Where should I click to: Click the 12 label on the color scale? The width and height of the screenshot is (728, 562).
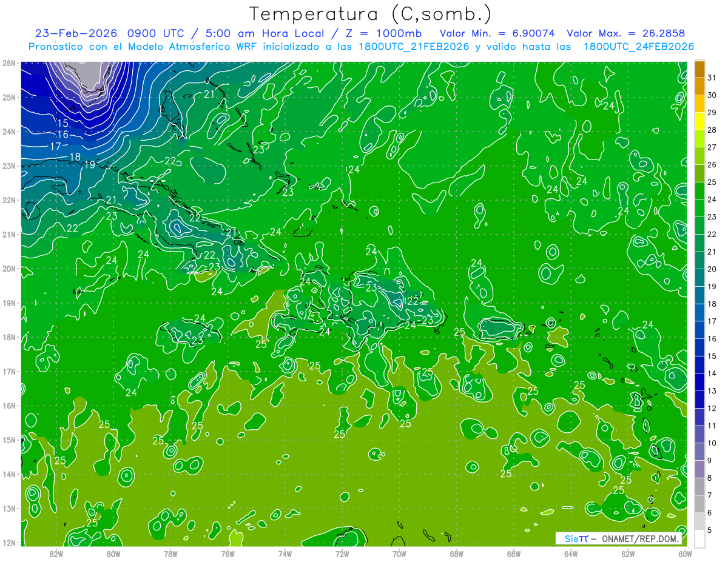pyautogui.click(x=712, y=409)
